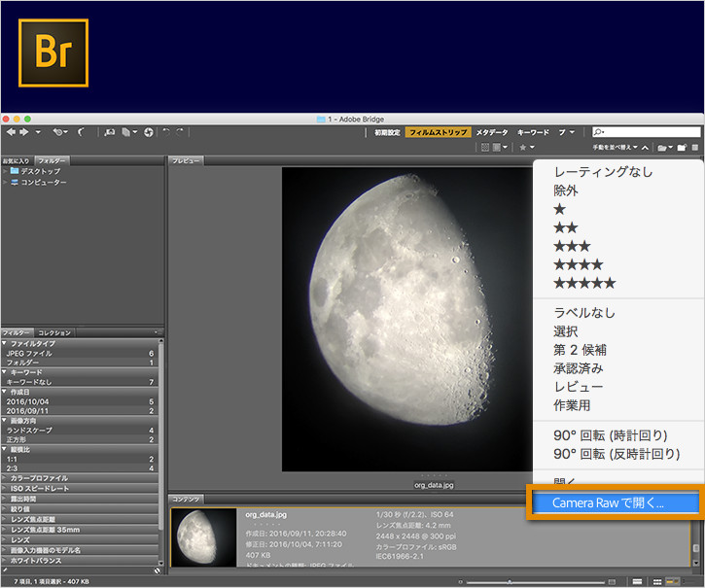Collapse the ファイルタイプ filter section
This screenshot has height=588, width=705.
pyautogui.click(x=5, y=343)
